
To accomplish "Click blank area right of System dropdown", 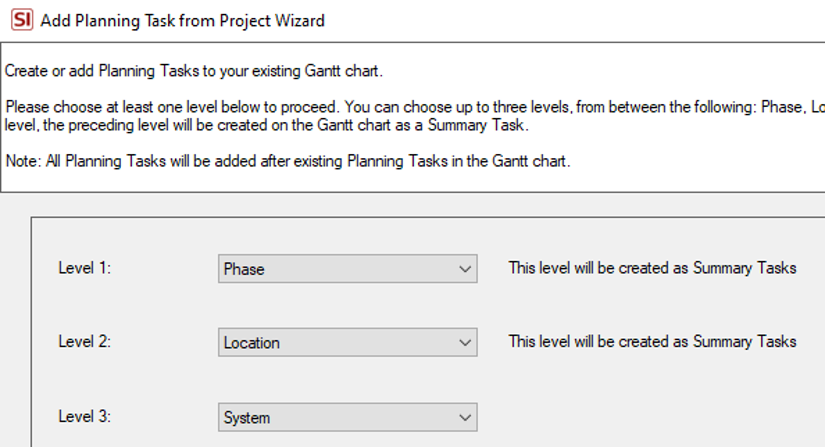I will tap(648, 417).
